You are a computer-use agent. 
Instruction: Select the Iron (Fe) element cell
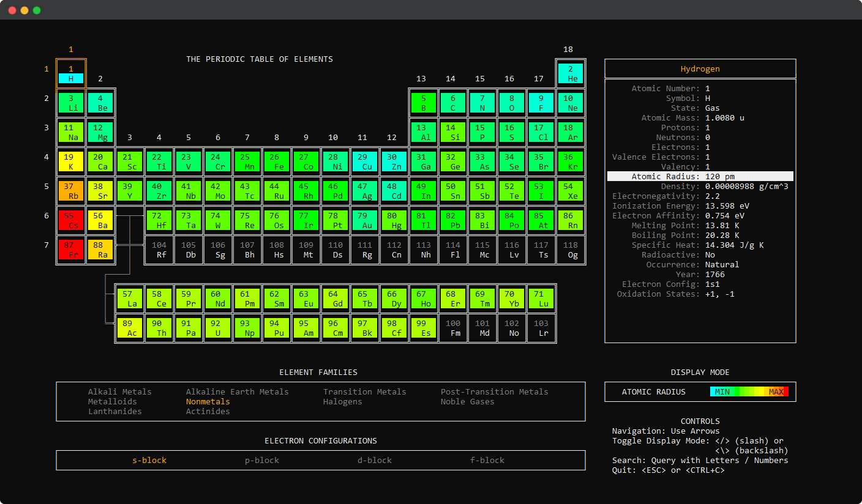click(277, 161)
